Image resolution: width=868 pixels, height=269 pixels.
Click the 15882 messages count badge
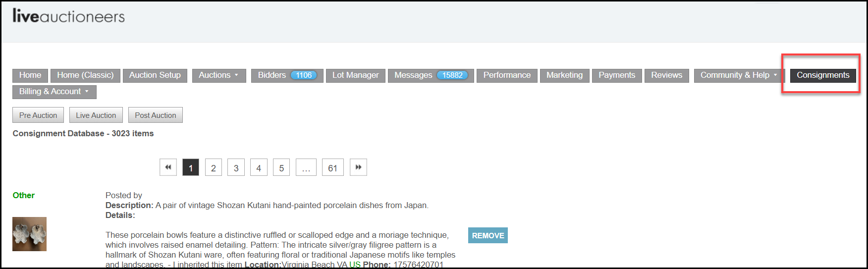452,75
